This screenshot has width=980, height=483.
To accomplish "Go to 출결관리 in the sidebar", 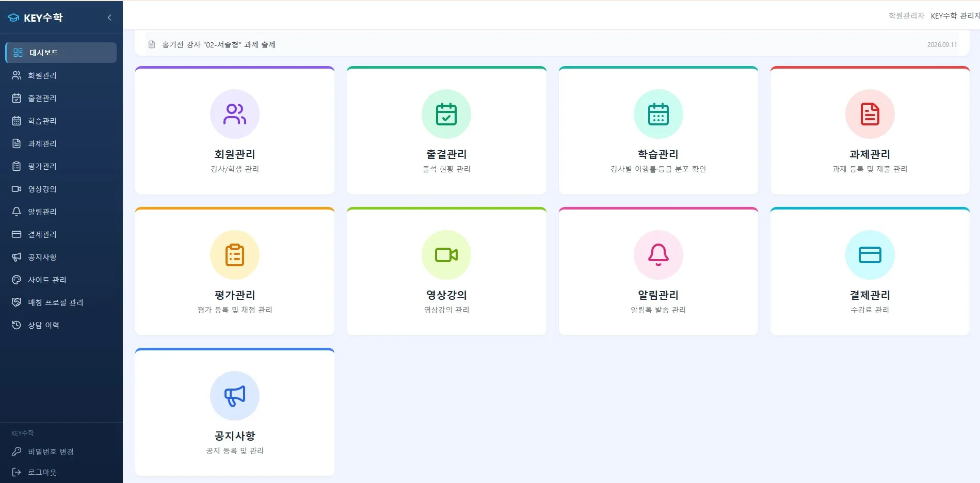I will (61, 98).
